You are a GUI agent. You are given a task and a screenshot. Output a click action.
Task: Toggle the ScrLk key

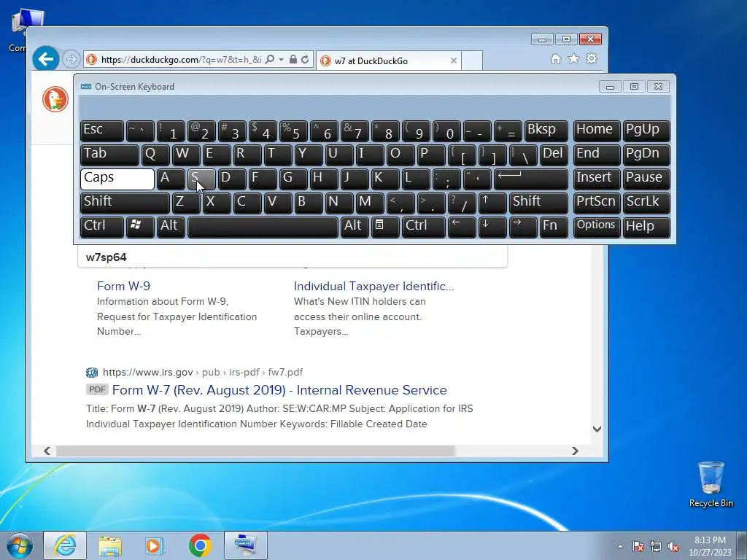coord(646,203)
